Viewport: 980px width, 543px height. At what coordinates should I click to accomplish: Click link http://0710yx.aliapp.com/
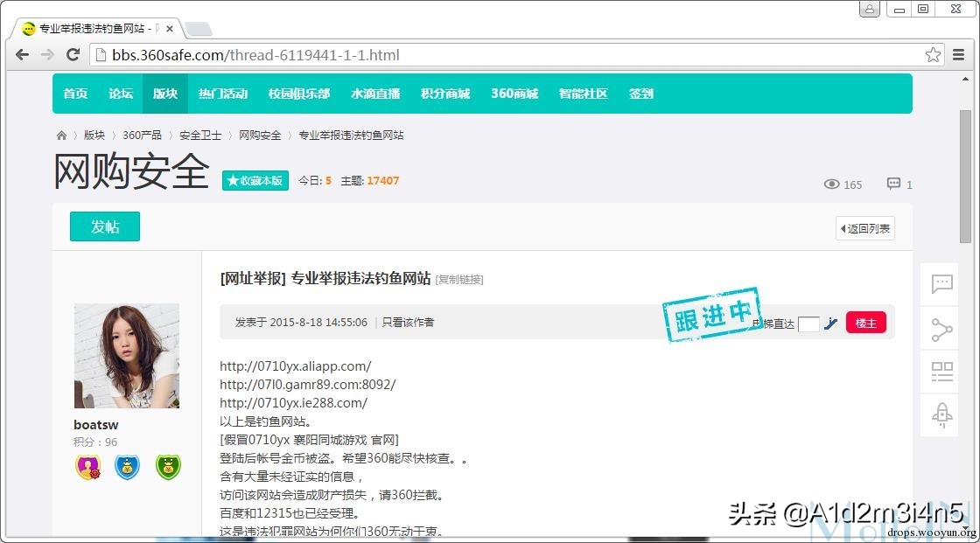(x=295, y=366)
